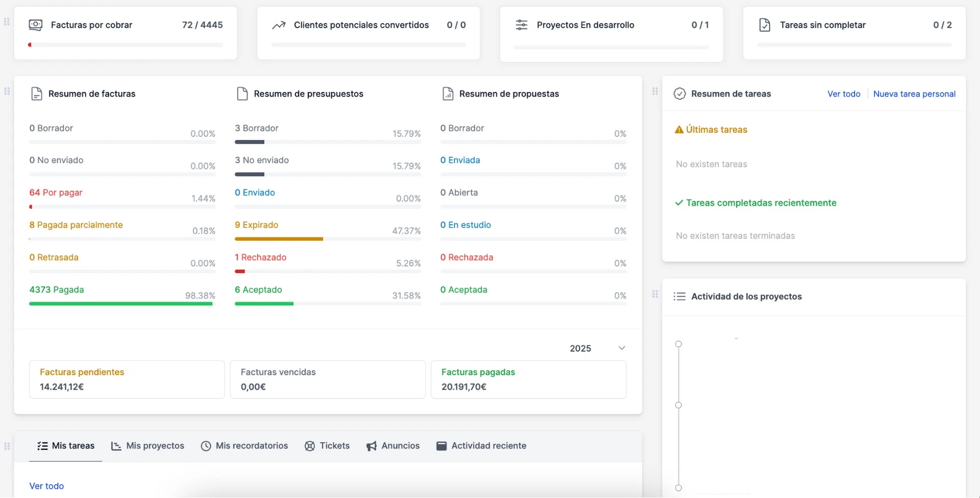Viewport: 980px width, 498px height.
Task: Click the Resumen de propuestas chart-file icon
Action: click(x=448, y=93)
